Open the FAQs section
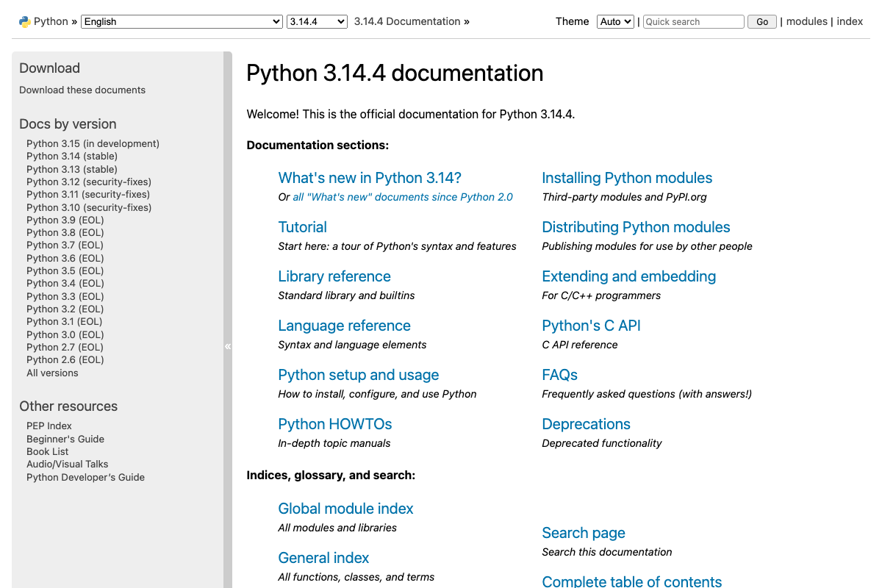 pos(560,375)
